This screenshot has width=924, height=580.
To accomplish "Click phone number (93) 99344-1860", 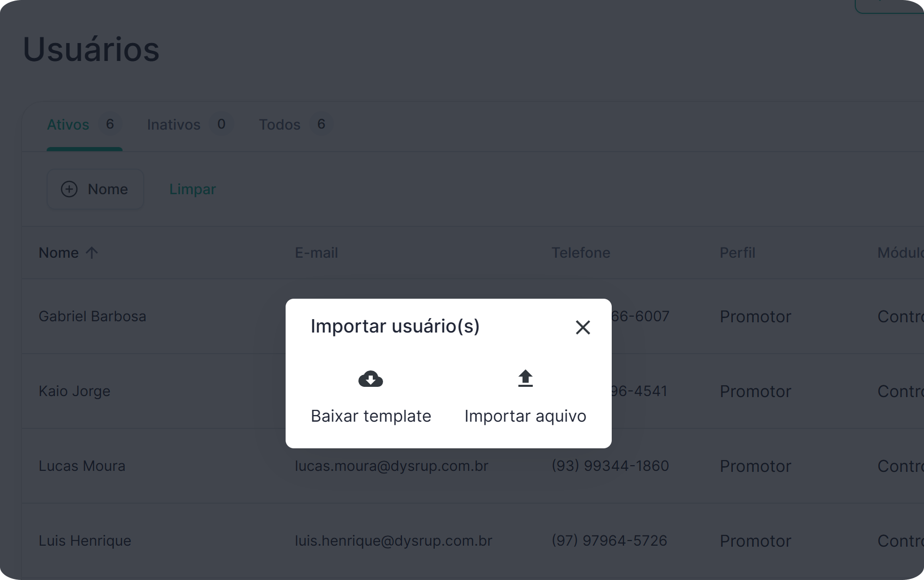I will (610, 466).
